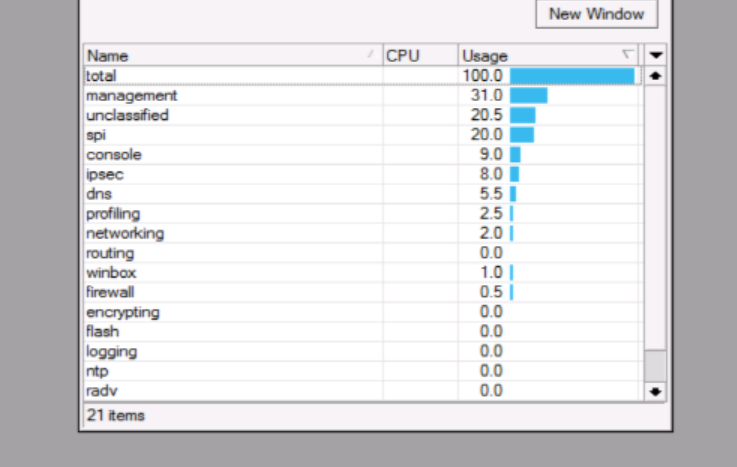Select the unclassified row
The height and width of the screenshot is (467, 737).
pos(363,115)
